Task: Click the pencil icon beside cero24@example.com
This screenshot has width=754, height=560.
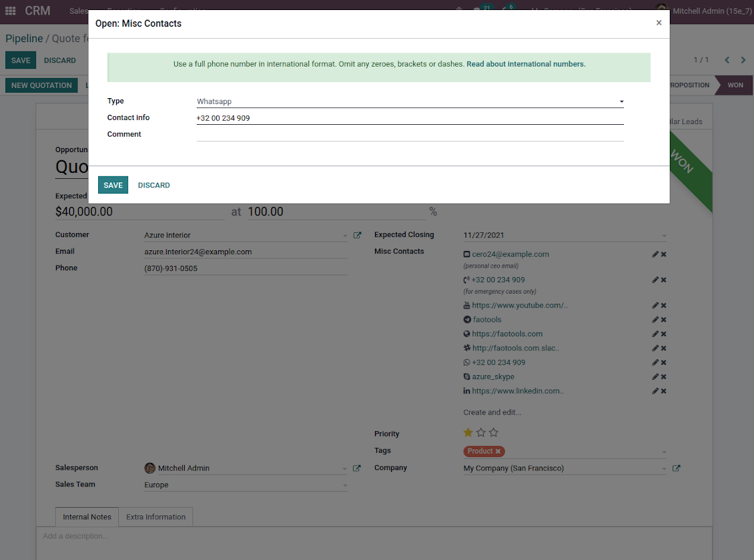Action: click(655, 254)
